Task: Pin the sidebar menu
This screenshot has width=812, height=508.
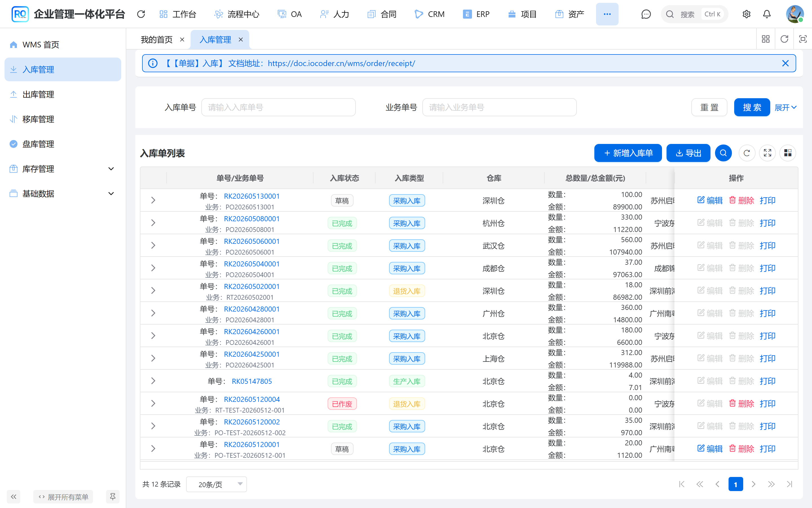Action: (113, 497)
